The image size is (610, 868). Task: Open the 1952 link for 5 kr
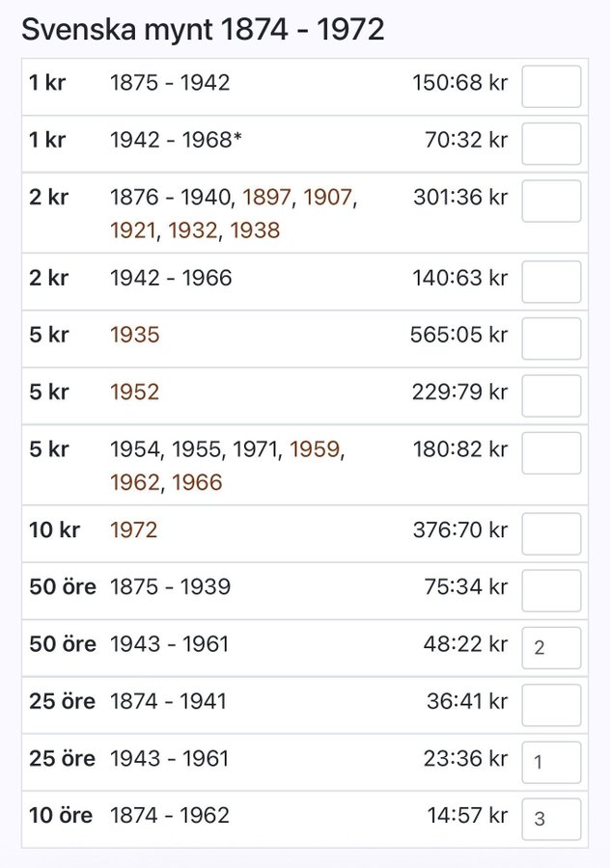[x=134, y=393]
